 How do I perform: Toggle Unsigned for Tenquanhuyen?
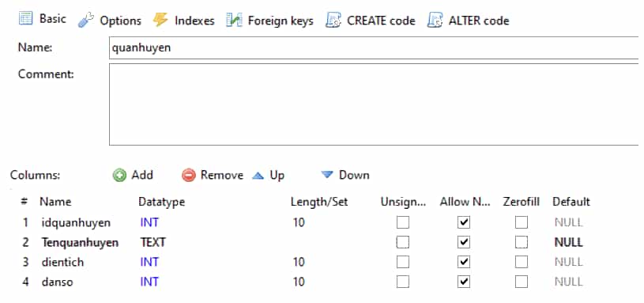coord(402,243)
